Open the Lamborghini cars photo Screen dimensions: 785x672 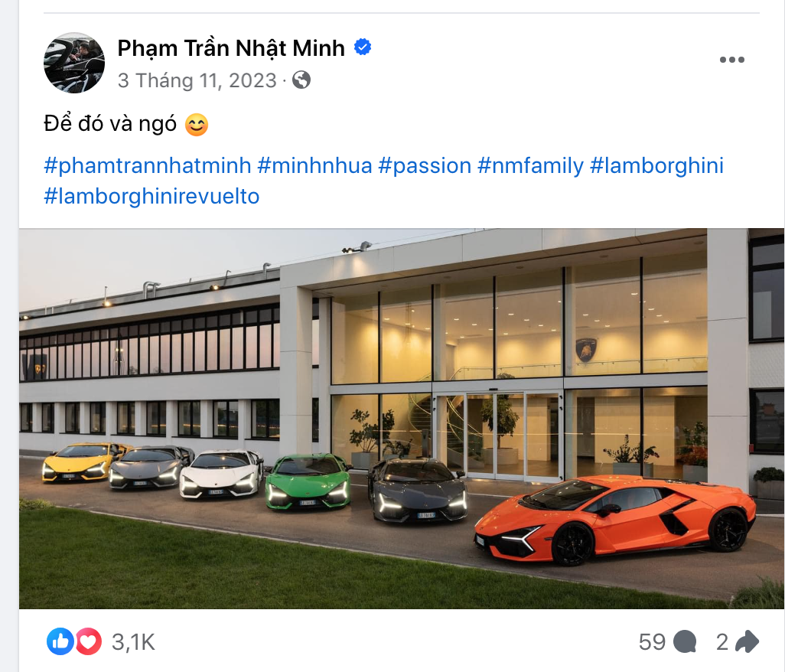[x=402, y=418]
